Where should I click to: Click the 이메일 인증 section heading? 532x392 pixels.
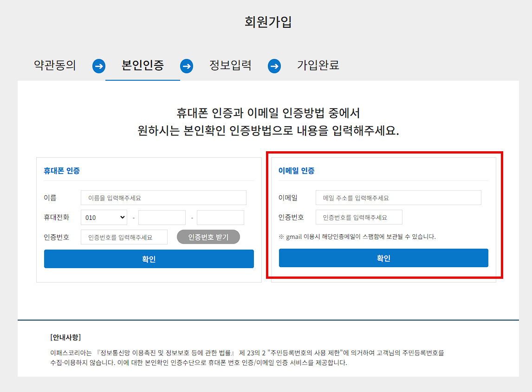tap(297, 171)
